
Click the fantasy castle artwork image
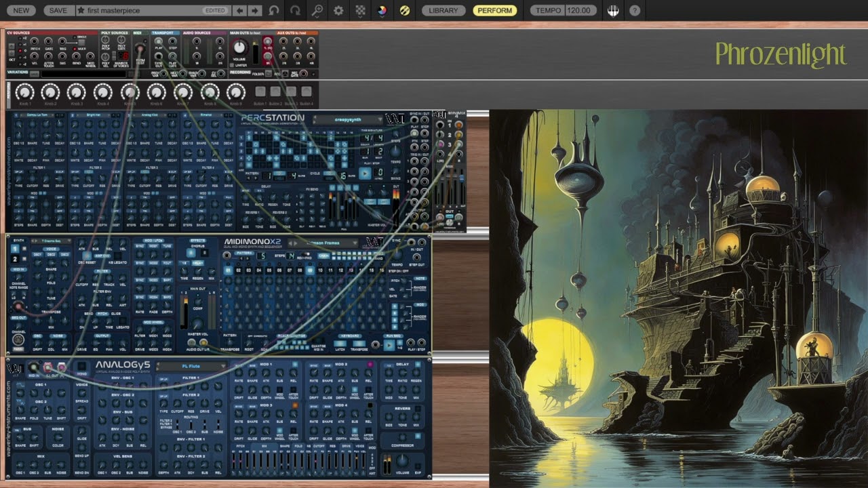(x=678, y=298)
